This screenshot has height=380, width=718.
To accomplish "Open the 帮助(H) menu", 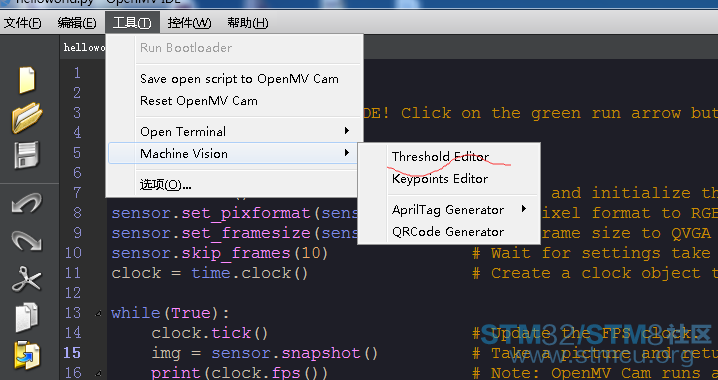I will coord(248,22).
